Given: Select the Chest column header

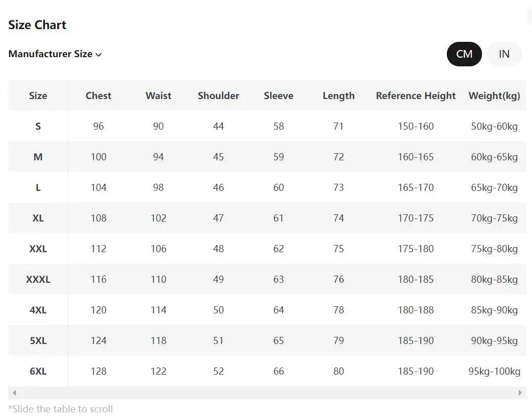Looking at the screenshot, I should [98, 95].
